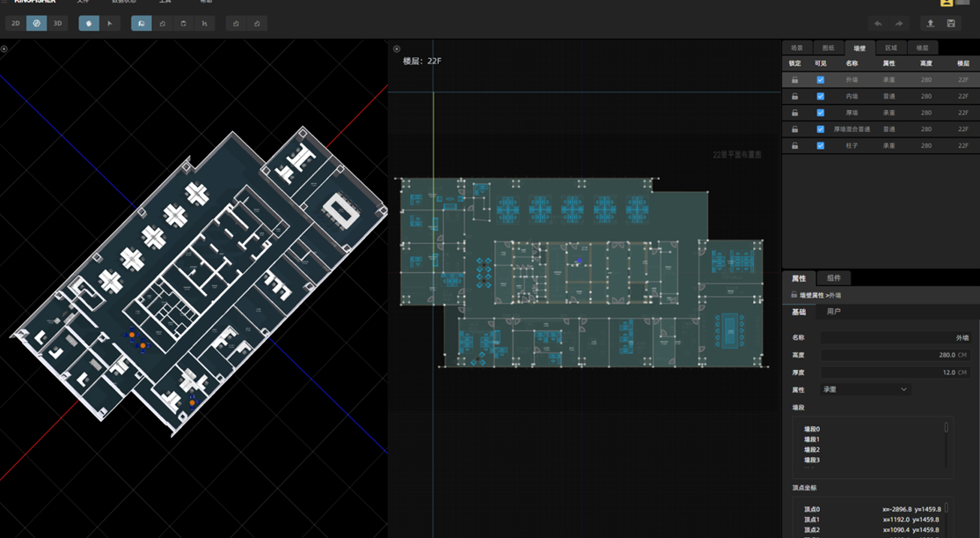Click the 名称 column header
Image resolution: width=980 pixels, height=538 pixels.
(852, 63)
